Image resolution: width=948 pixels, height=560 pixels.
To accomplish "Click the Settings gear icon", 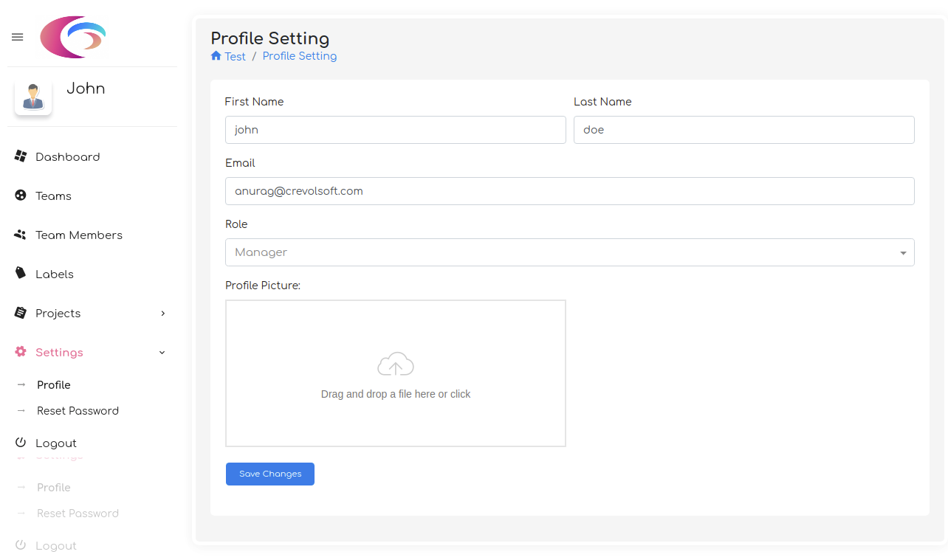I will tap(21, 352).
